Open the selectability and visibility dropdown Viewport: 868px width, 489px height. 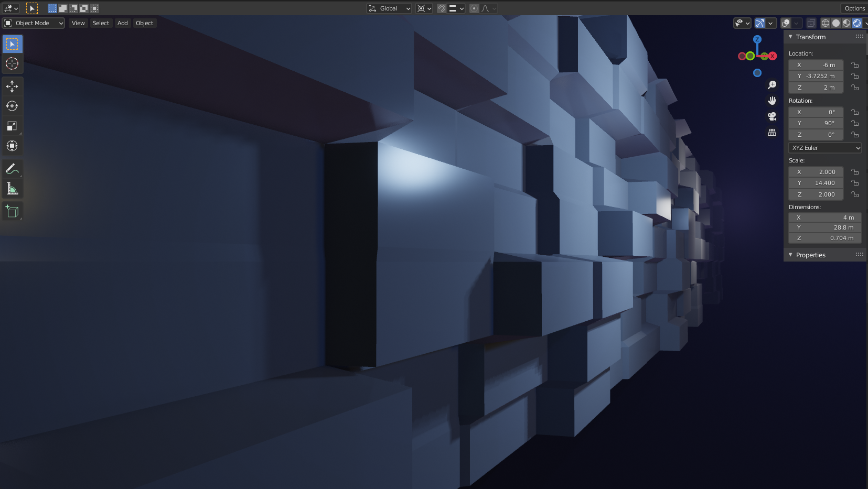(x=742, y=23)
